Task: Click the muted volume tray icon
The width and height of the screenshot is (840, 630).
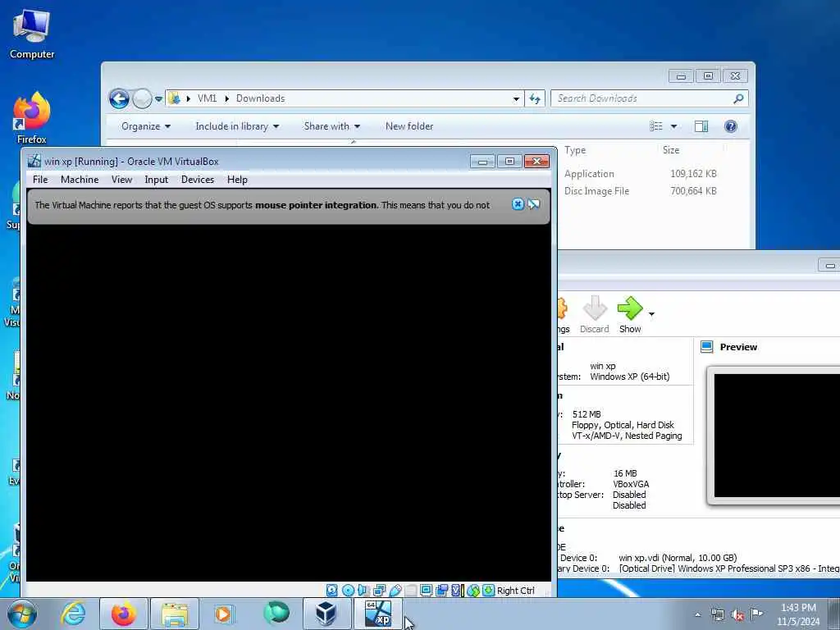Action: click(737, 614)
